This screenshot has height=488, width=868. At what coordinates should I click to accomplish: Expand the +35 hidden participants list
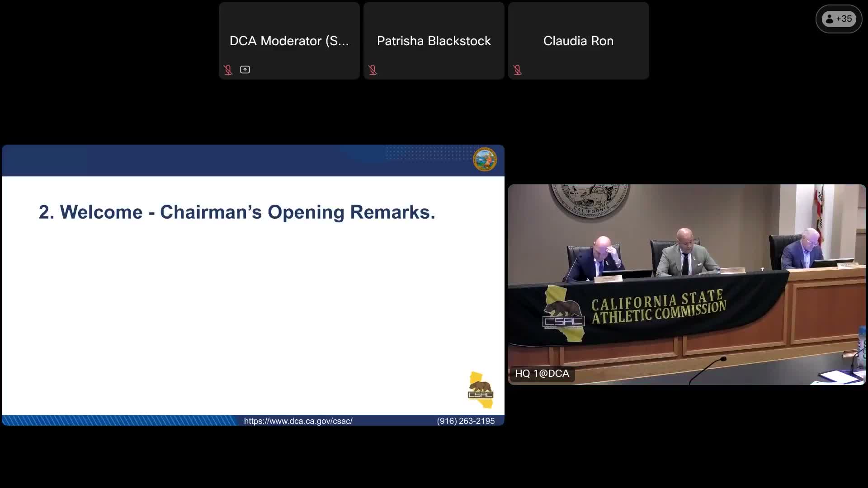839,19
